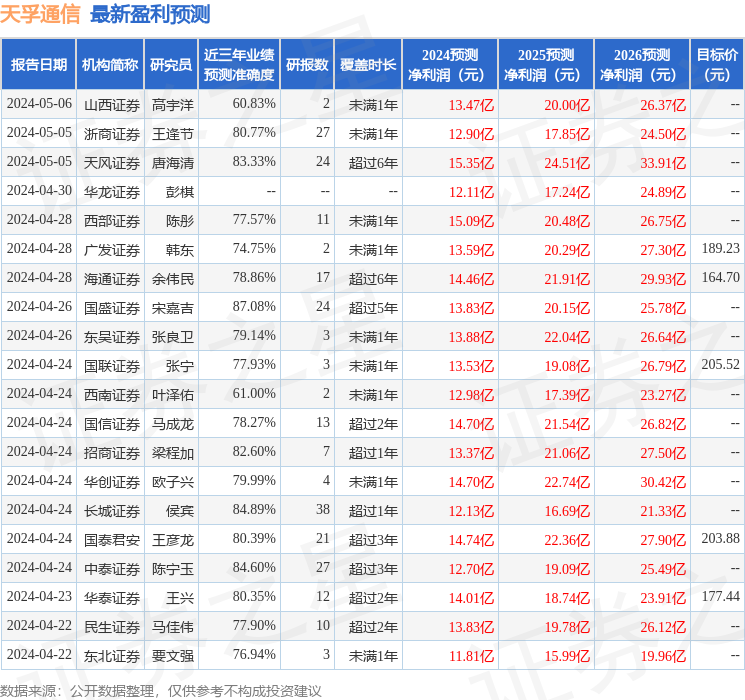Click date 2024-05-06
Viewport: 745px width, 700px height.
39,103
